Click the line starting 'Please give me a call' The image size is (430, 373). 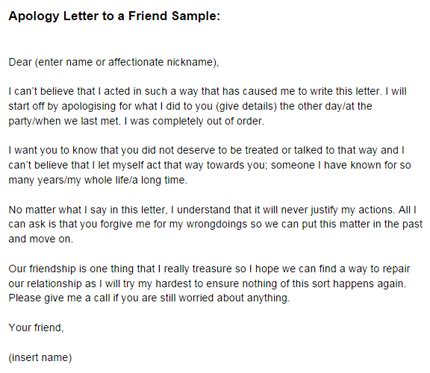click(x=149, y=298)
